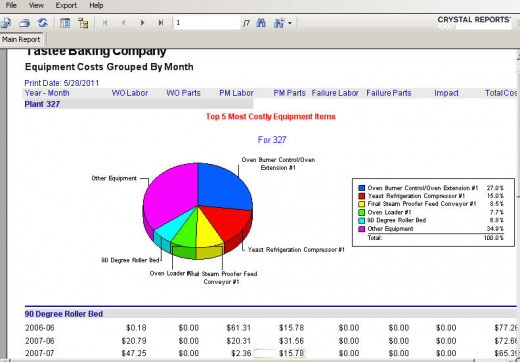
Task: Click the Plant 327 group header
Action: (42, 104)
